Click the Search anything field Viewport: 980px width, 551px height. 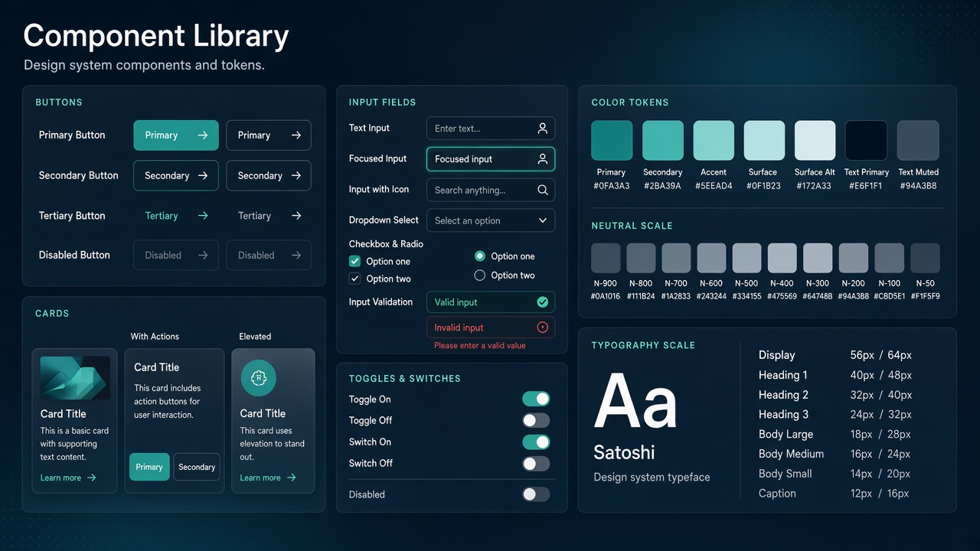point(491,190)
